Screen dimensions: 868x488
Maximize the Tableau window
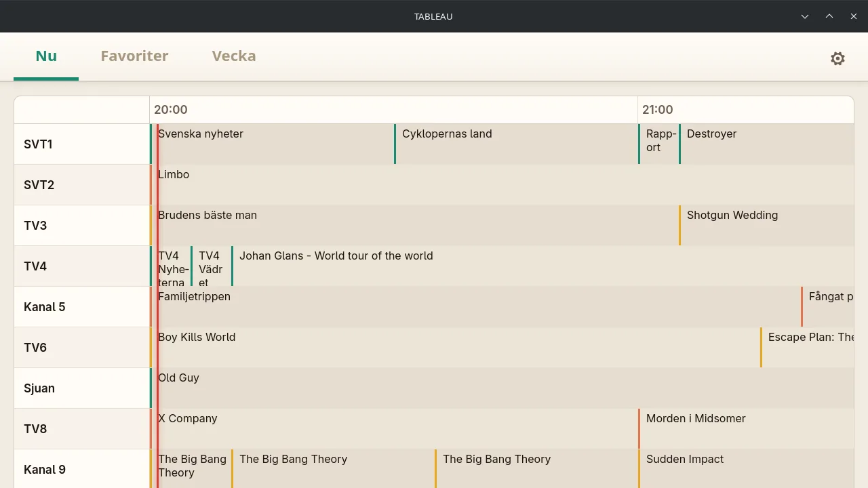829,16
